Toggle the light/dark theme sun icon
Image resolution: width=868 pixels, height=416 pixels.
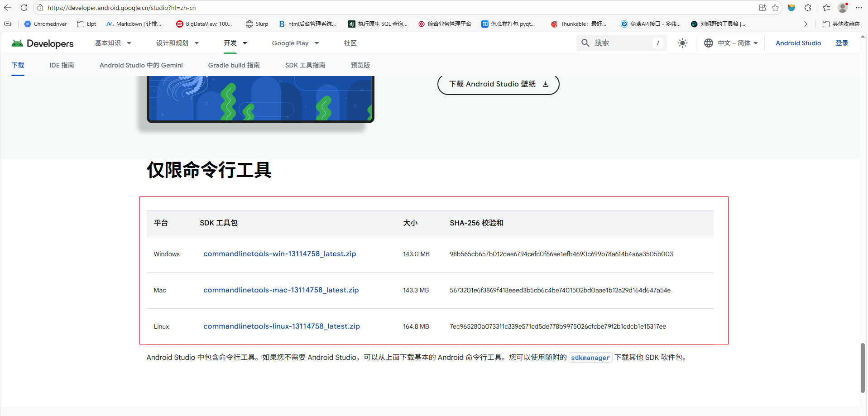(682, 43)
